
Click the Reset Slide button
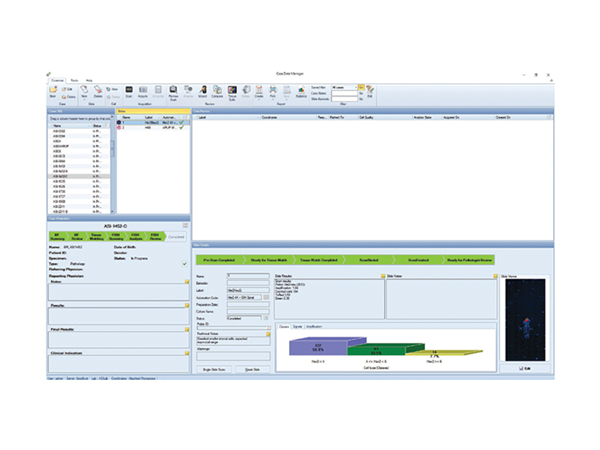coord(252,369)
